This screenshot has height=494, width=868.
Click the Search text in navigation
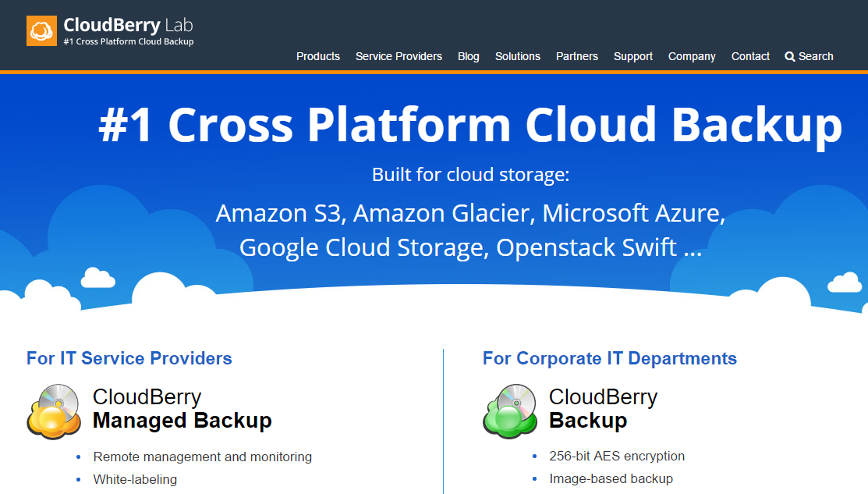coord(816,56)
